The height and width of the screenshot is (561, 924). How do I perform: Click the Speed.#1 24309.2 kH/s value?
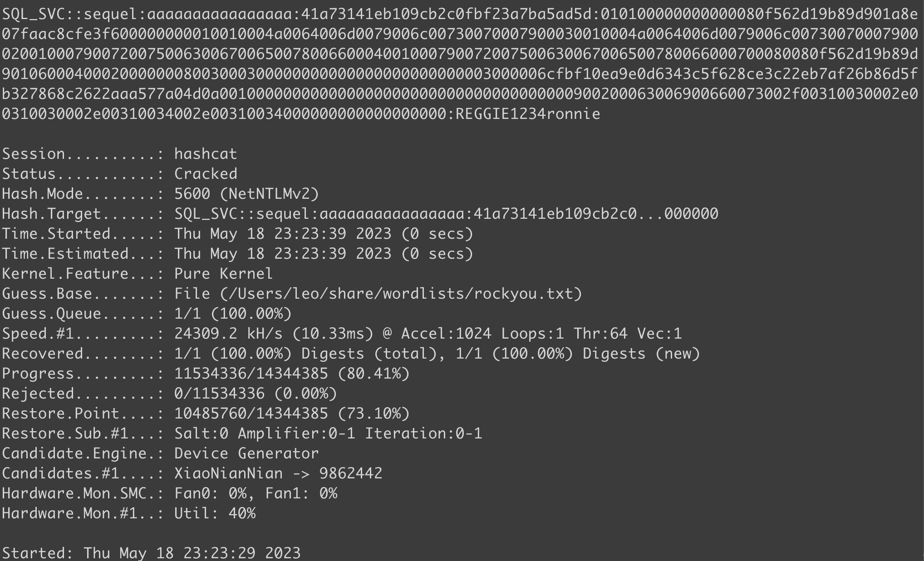[228, 333]
